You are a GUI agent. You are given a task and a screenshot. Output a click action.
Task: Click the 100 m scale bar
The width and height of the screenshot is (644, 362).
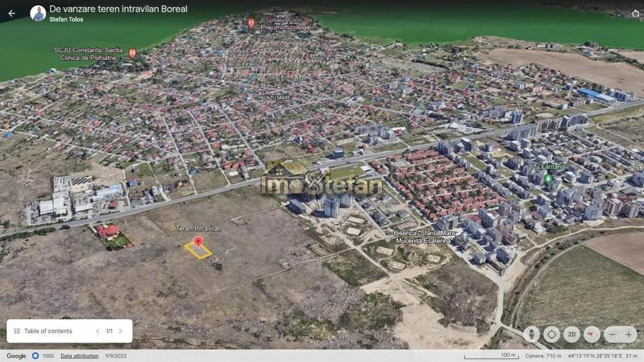pos(492,356)
